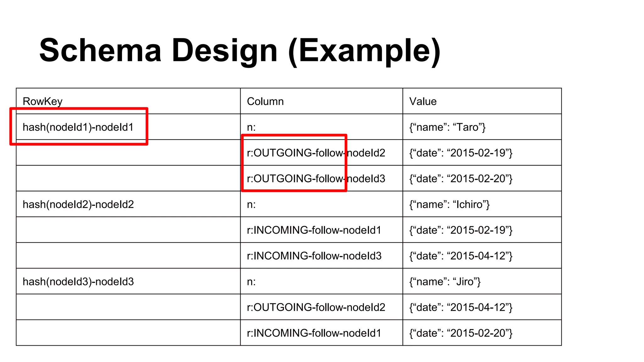Select the "Column" header cell
The width and height of the screenshot is (644, 362).
click(321, 101)
